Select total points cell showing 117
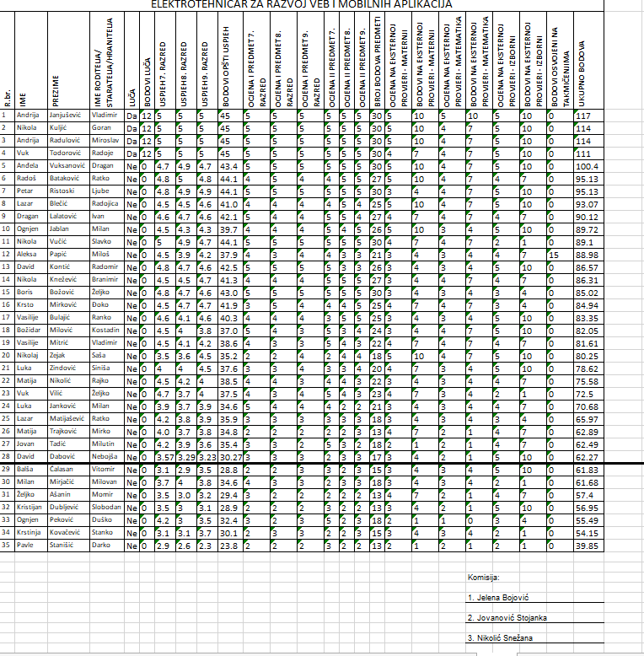Screen dimensions: 644x656 [586, 115]
